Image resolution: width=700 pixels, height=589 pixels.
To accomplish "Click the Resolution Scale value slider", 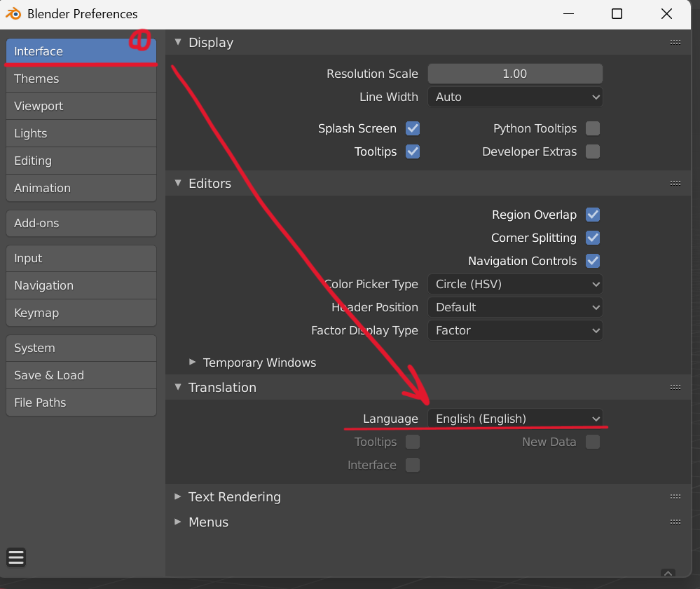I will [515, 74].
